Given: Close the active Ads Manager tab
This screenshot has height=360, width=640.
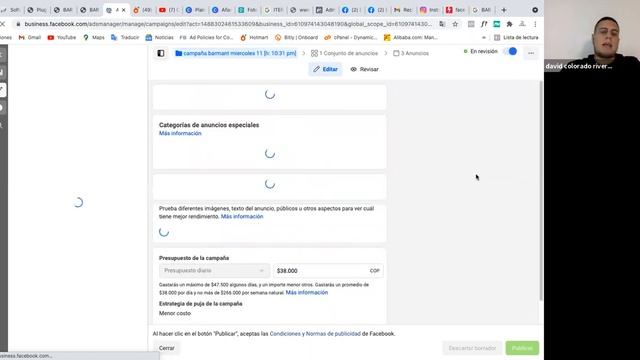Looking at the screenshot, I should (x=123, y=10).
